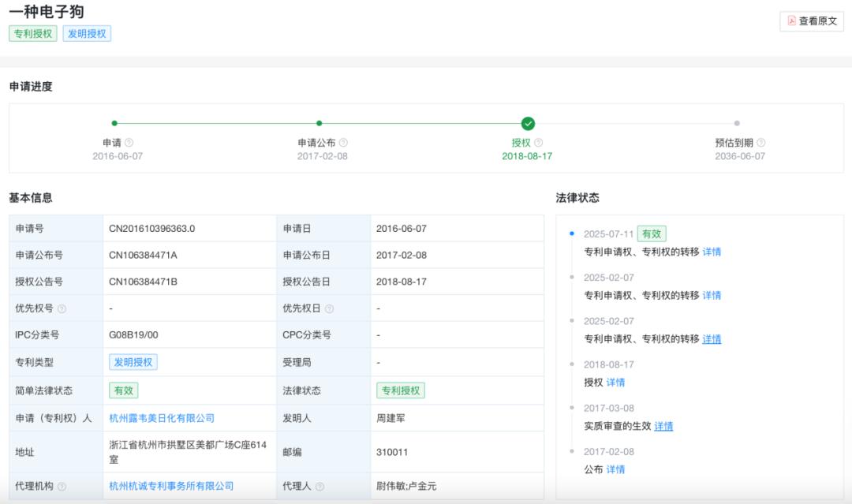
Task: Click the green check 授权 progress marker
Action: [x=528, y=123]
